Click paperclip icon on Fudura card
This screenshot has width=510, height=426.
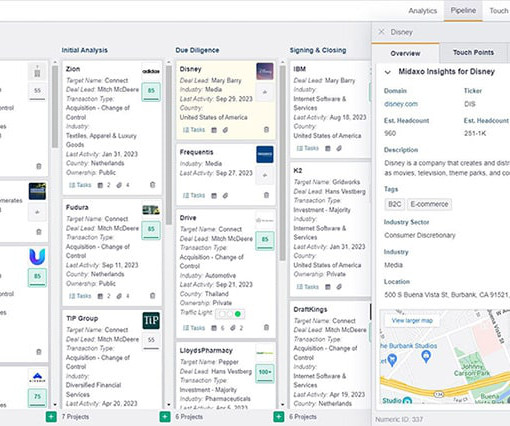[119, 296]
